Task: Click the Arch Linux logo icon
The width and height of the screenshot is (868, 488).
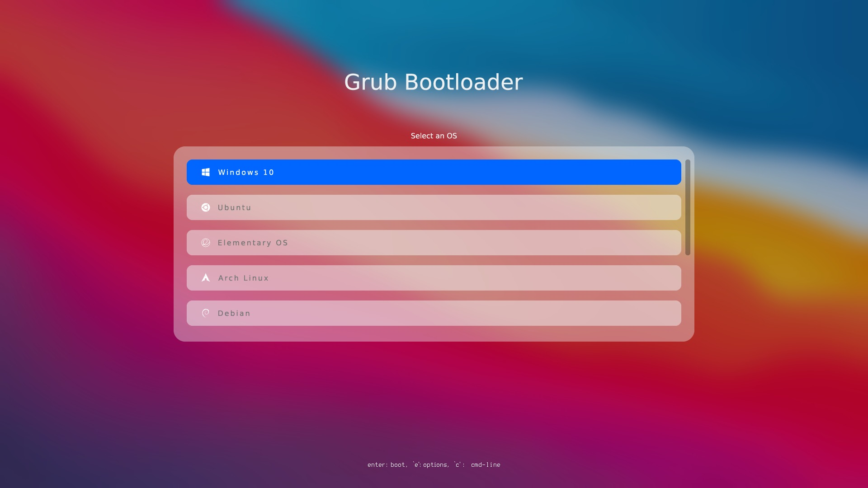Action: pos(206,277)
